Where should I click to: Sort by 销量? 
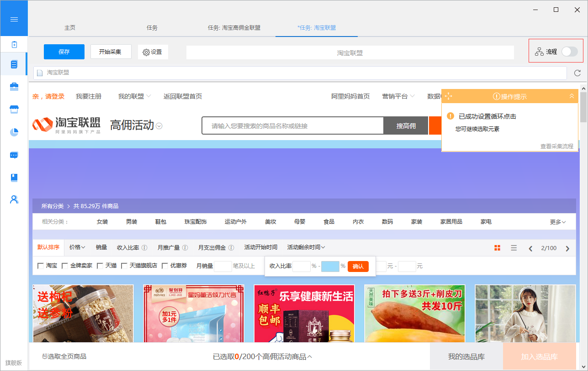coord(101,247)
